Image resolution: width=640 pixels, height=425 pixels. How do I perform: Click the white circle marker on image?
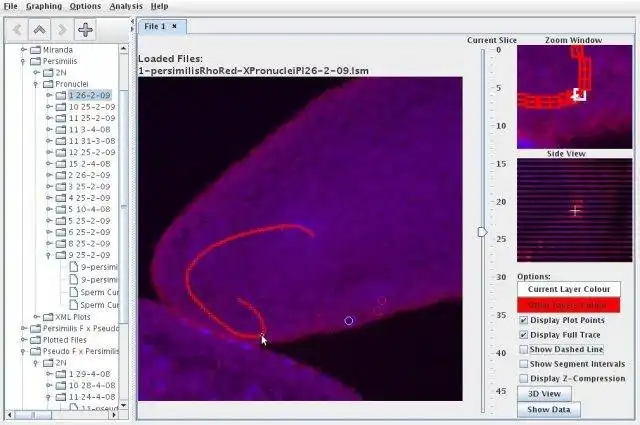349,321
